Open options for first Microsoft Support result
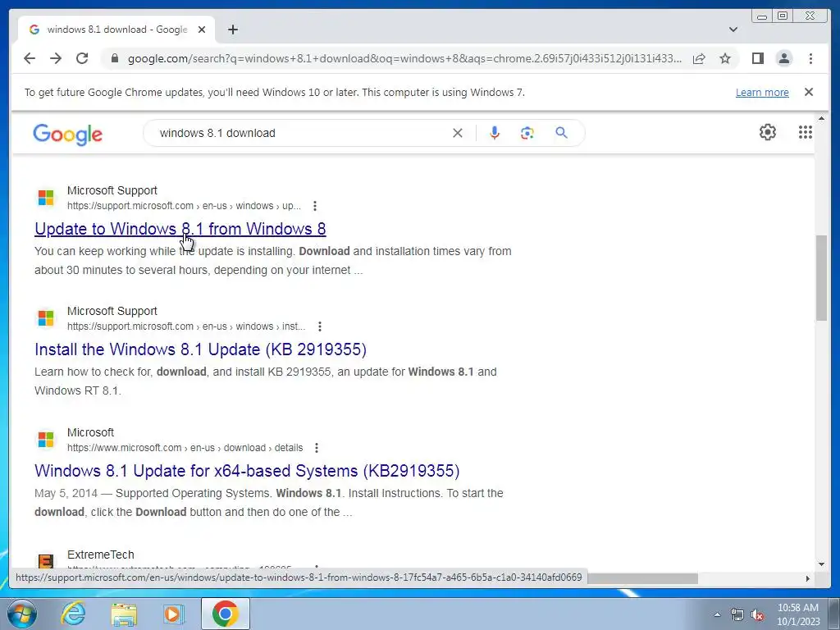This screenshot has height=630, width=840. pos(315,206)
